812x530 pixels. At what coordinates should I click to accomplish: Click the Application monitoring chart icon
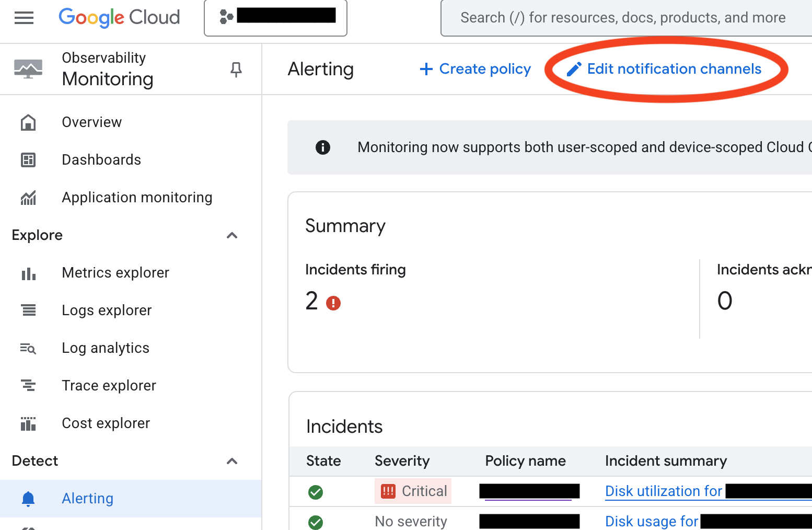tap(28, 198)
